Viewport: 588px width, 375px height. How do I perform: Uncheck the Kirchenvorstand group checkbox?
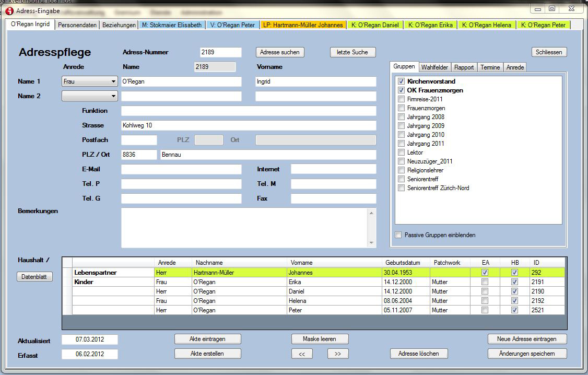pos(401,81)
